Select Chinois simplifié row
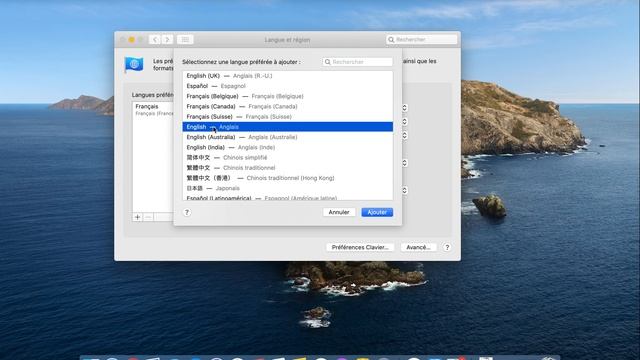The width and height of the screenshot is (640, 360). (287, 158)
